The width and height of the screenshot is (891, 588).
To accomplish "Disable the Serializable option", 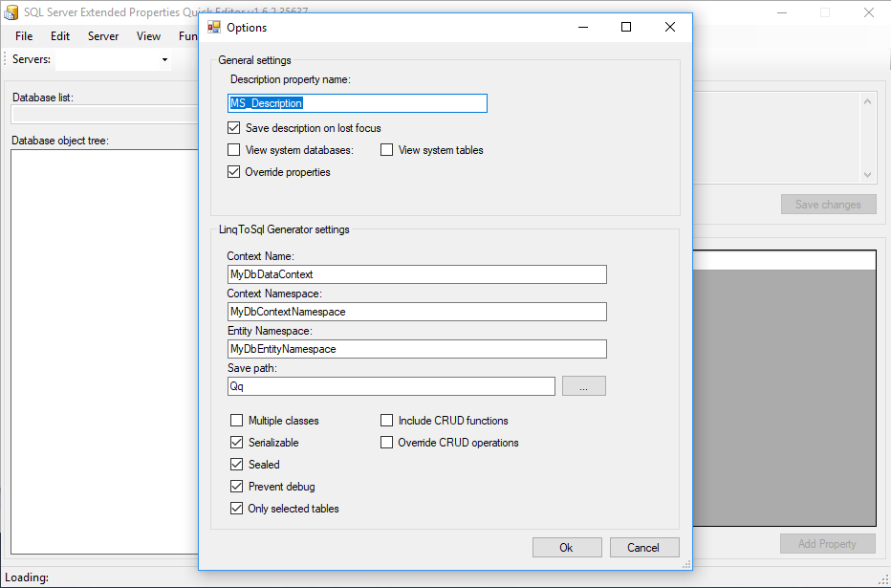I will point(237,443).
